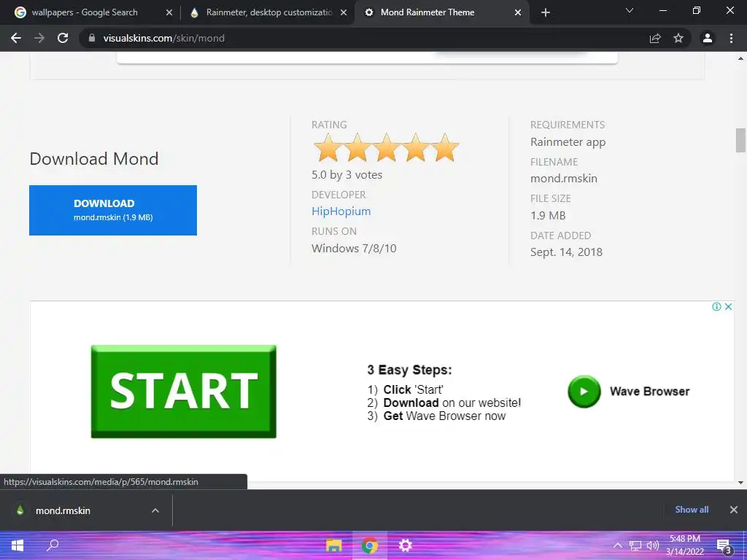Close the downloads shelf

coord(734,510)
